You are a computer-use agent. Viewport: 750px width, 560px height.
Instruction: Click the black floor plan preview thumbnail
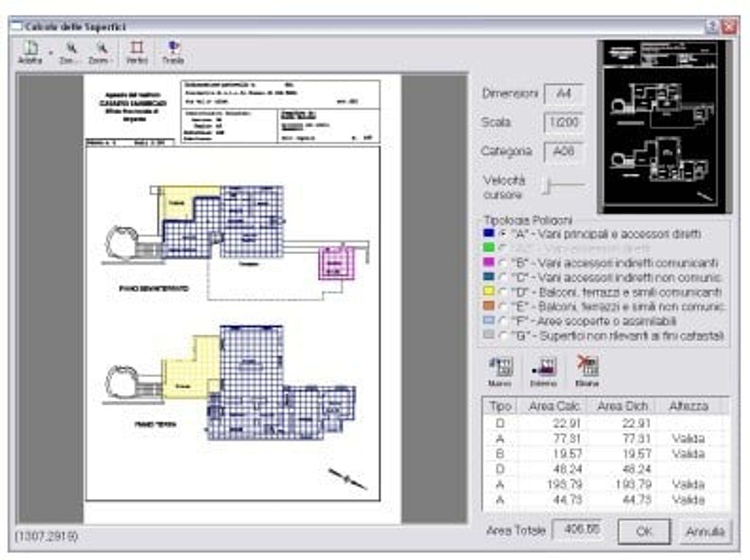664,127
